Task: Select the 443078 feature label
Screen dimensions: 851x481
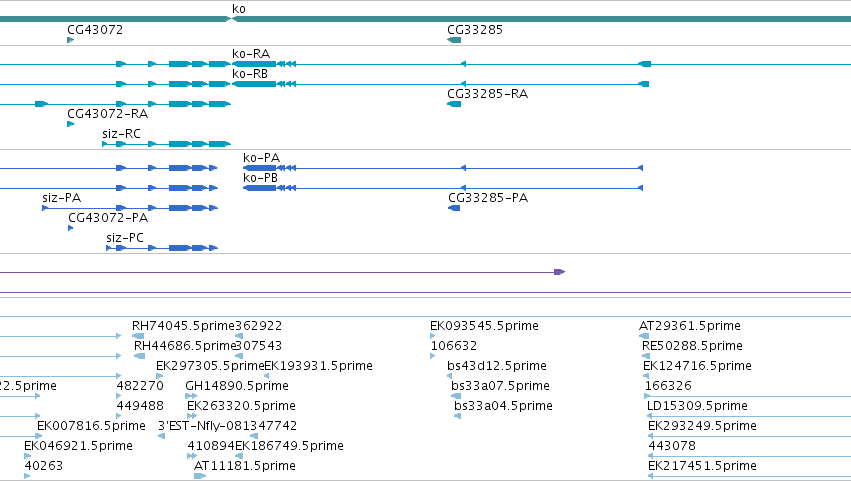Action: [672, 446]
